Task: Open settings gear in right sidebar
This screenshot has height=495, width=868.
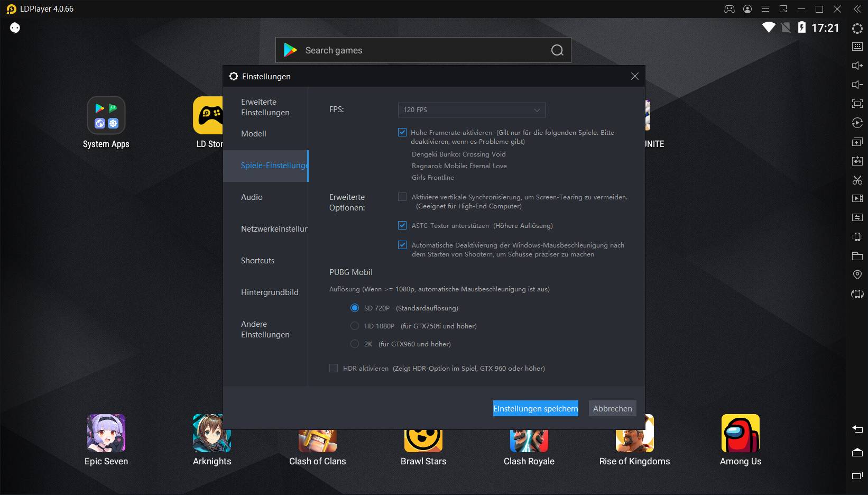Action: click(x=857, y=28)
